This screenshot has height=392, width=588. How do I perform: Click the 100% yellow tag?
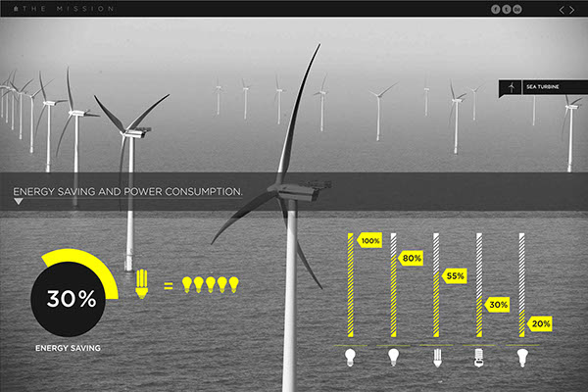pyautogui.click(x=369, y=240)
